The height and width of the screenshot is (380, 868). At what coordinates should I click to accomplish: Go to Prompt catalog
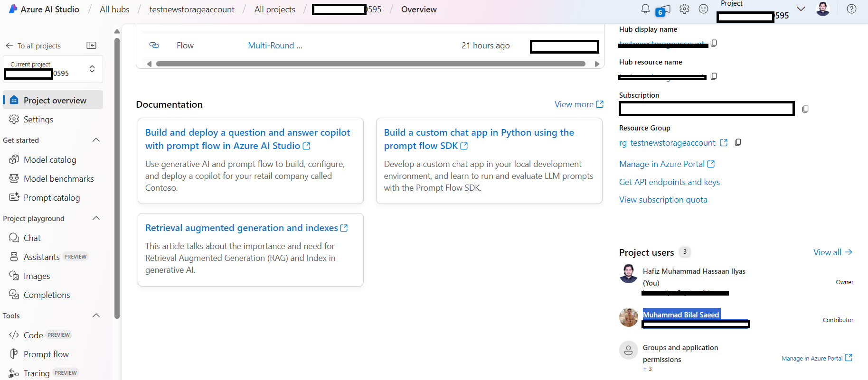coord(53,197)
